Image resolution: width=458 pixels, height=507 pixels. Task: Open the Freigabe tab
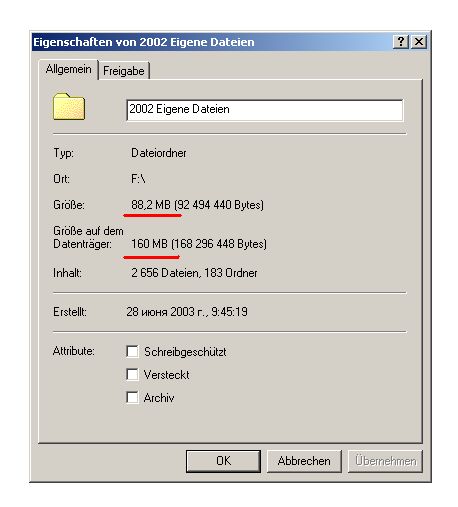coord(124,71)
